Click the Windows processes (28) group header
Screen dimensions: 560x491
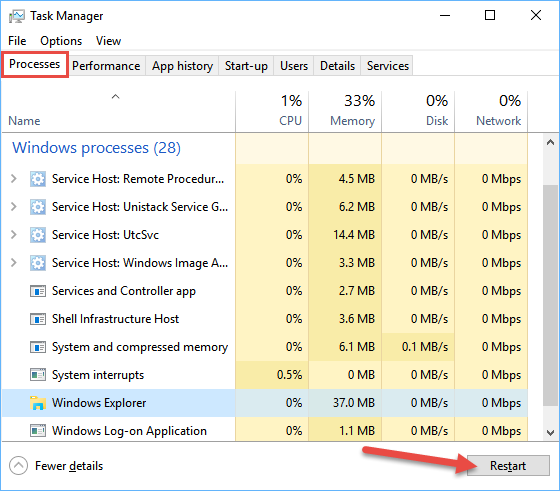click(96, 148)
